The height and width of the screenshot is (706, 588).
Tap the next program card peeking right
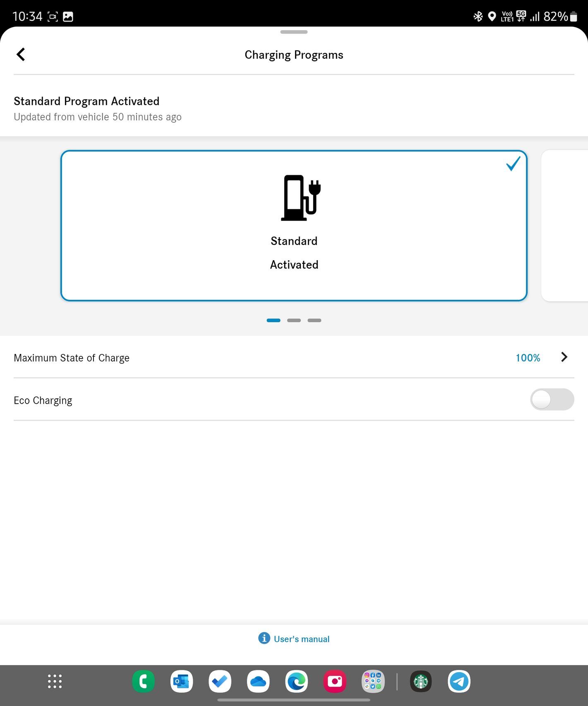pyautogui.click(x=565, y=225)
